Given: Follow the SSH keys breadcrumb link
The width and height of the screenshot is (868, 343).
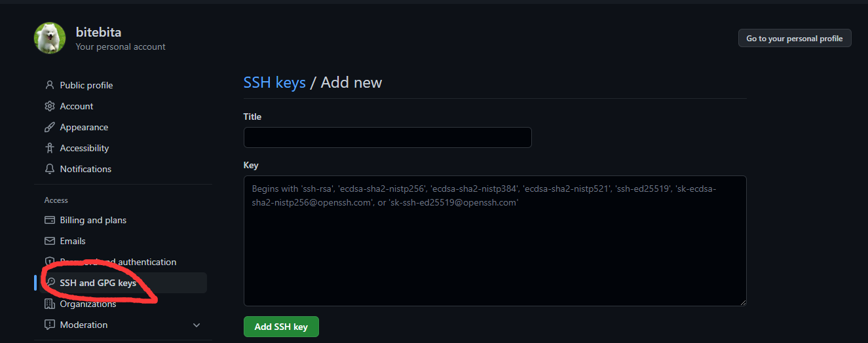Looking at the screenshot, I should [x=274, y=82].
